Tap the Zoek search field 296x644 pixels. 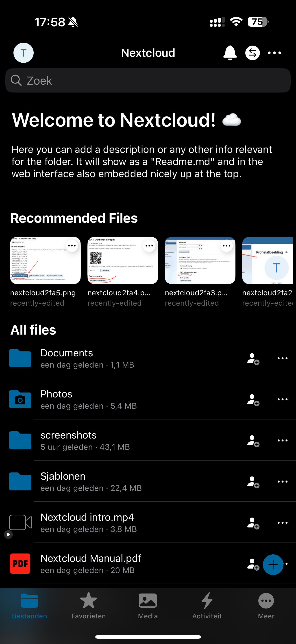(x=148, y=80)
